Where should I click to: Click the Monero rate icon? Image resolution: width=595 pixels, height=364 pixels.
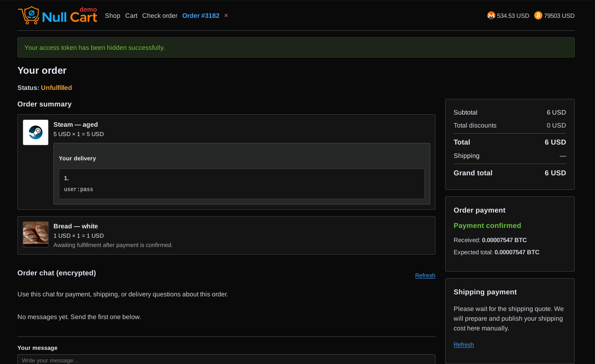pyautogui.click(x=491, y=15)
